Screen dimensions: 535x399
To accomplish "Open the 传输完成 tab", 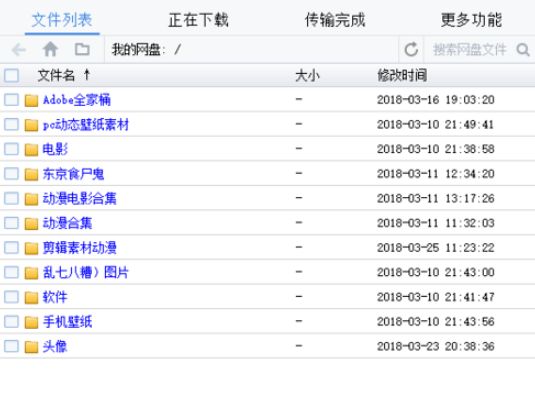I will 335,20.
